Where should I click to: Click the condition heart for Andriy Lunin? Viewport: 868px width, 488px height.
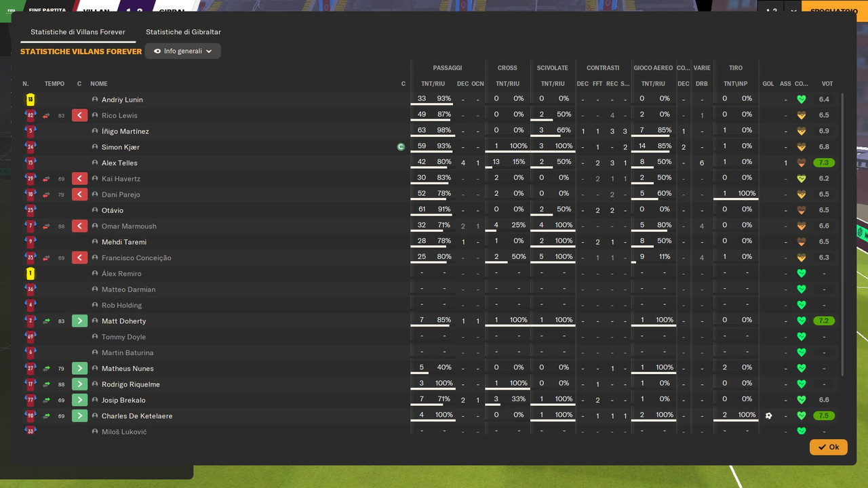point(802,100)
